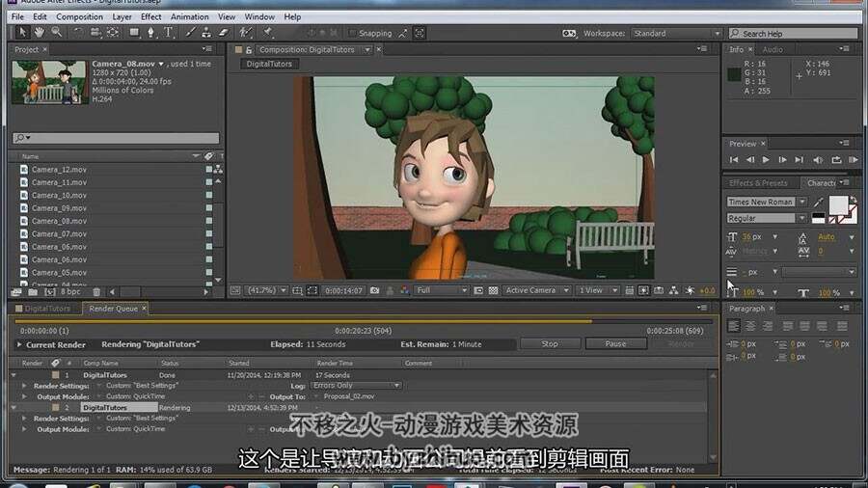The height and width of the screenshot is (488, 868).
Task: Select the Pen tool
Action: 150,33
